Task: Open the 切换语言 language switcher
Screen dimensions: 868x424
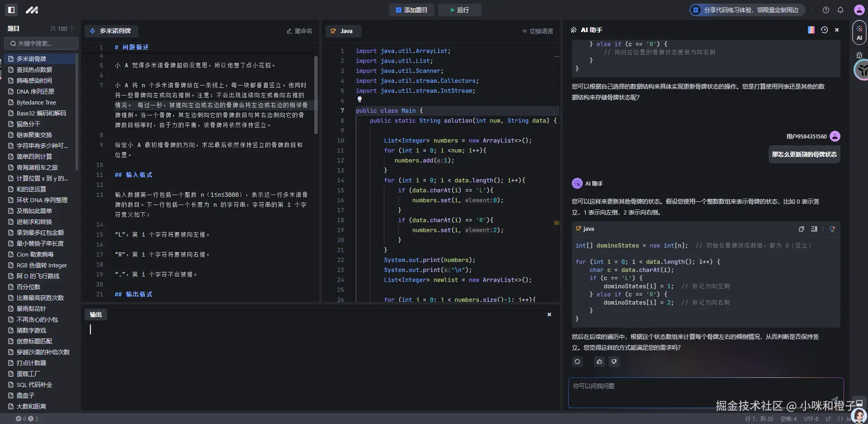Action: (x=538, y=31)
